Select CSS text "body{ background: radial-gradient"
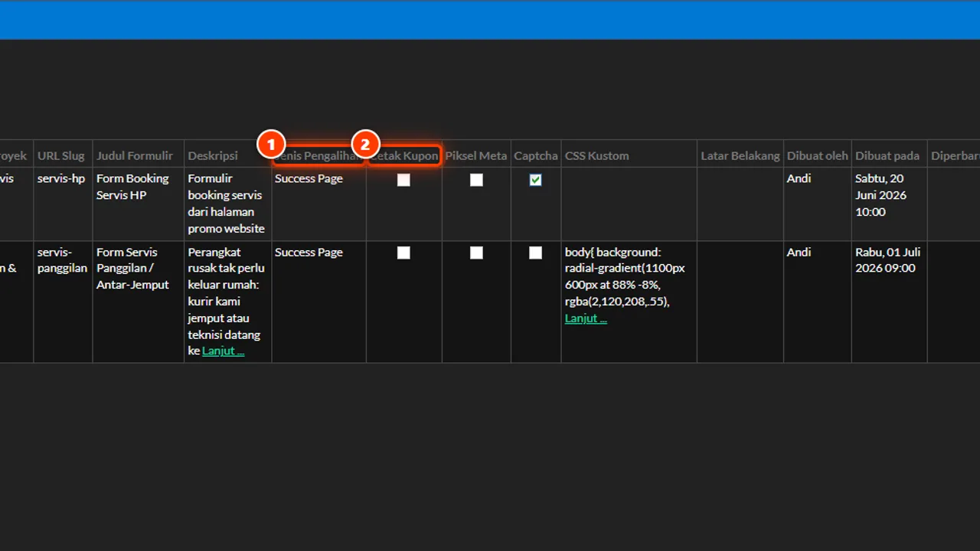This screenshot has width=980, height=551. (x=625, y=277)
